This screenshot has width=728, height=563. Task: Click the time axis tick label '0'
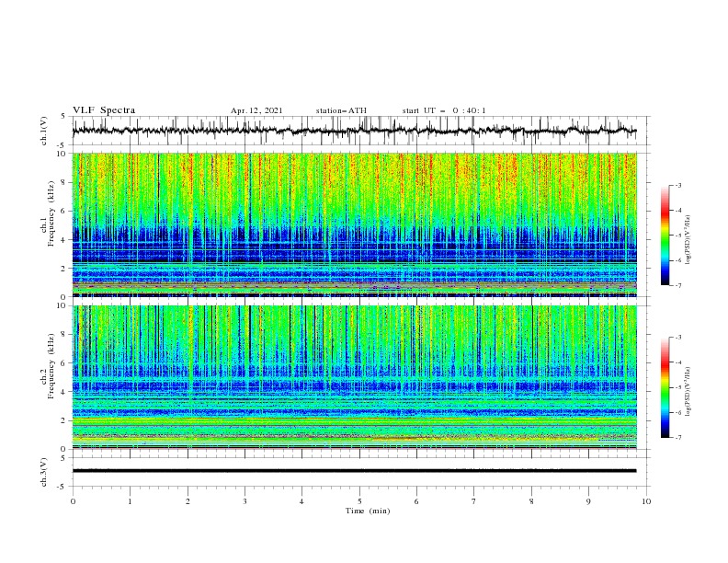tap(73, 501)
